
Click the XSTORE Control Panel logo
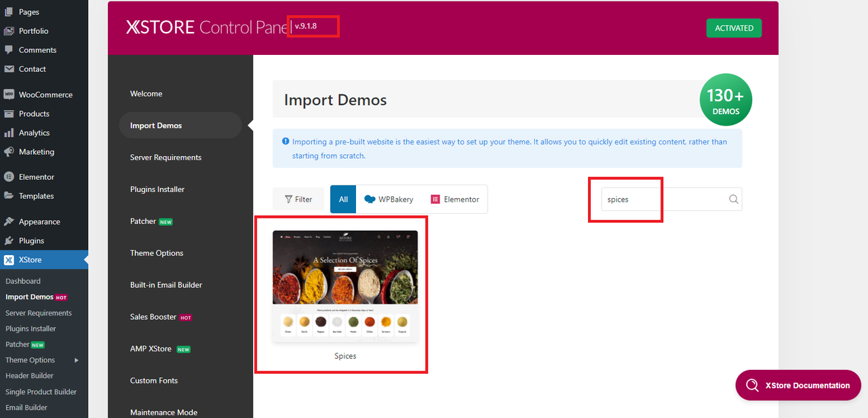coord(208,27)
